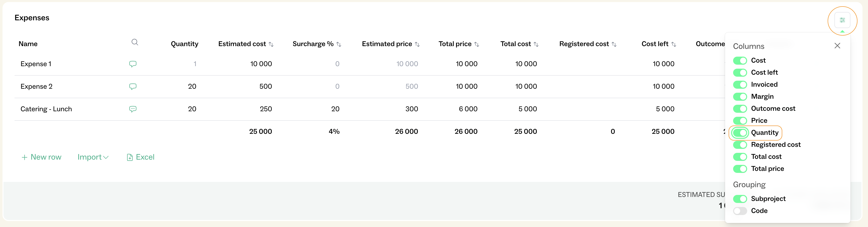Sort by Total price column arrows

click(476, 44)
